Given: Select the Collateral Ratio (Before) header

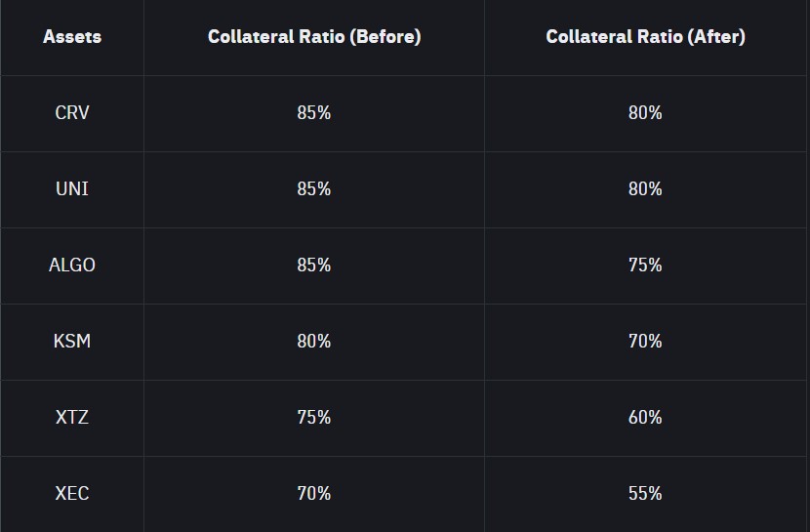Looking at the screenshot, I should (314, 37).
